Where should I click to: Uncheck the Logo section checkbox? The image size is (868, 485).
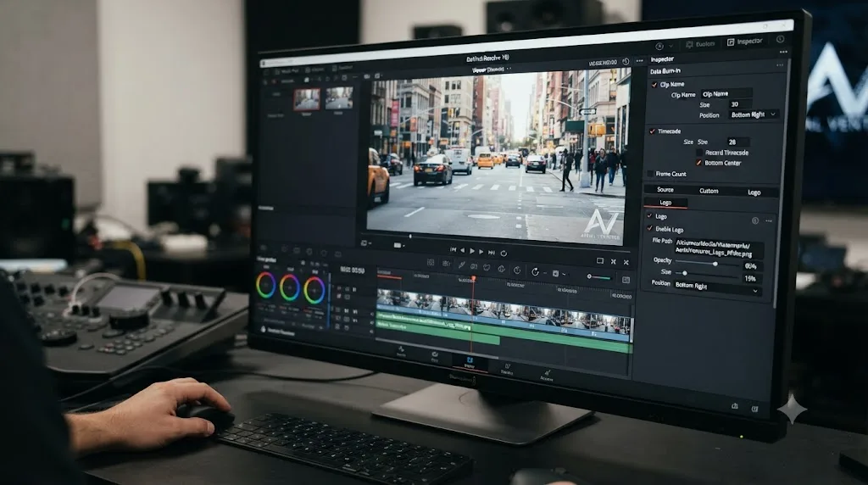[650, 216]
